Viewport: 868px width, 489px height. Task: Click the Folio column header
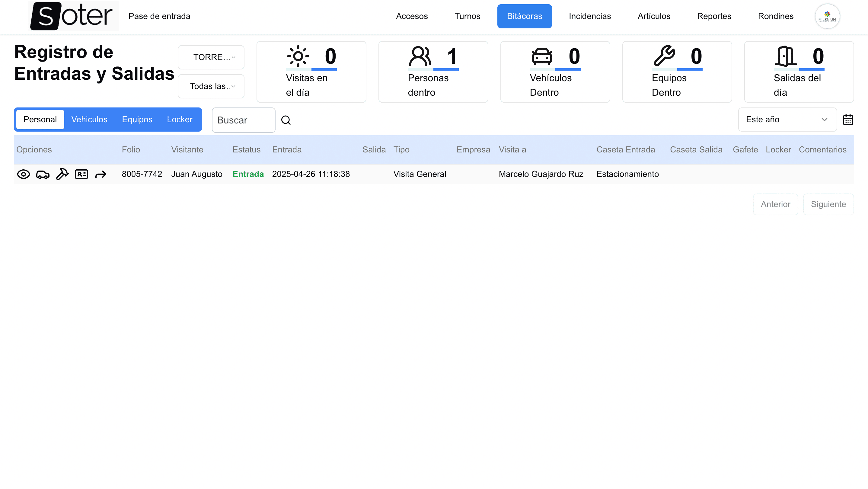(x=131, y=150)
